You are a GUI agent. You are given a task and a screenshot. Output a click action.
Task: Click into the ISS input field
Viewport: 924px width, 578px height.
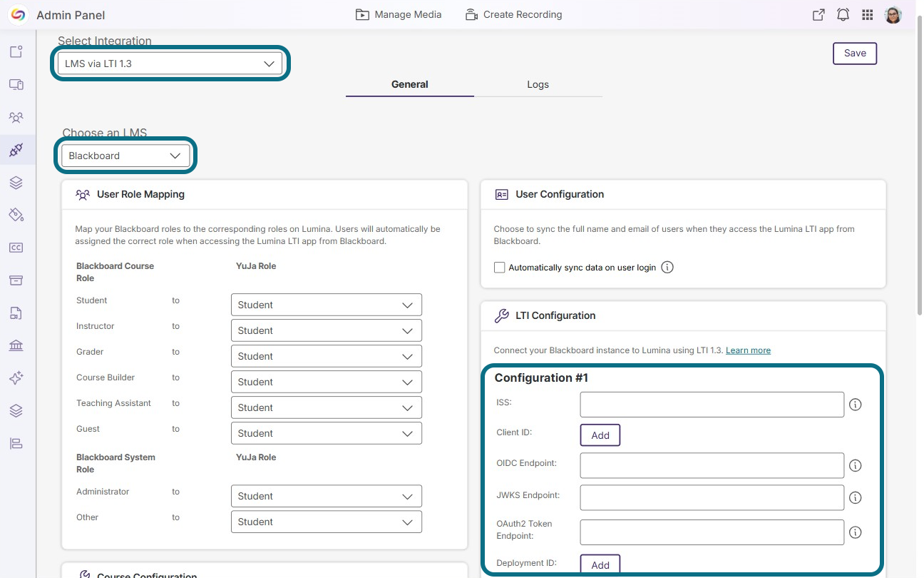[x=712, y=405]
